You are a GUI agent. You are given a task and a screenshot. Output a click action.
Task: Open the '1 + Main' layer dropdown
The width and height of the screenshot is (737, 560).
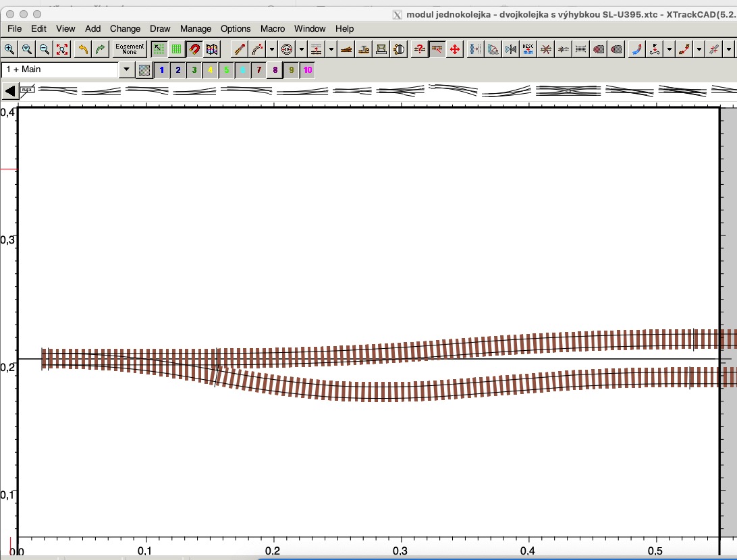click(126, 69)
